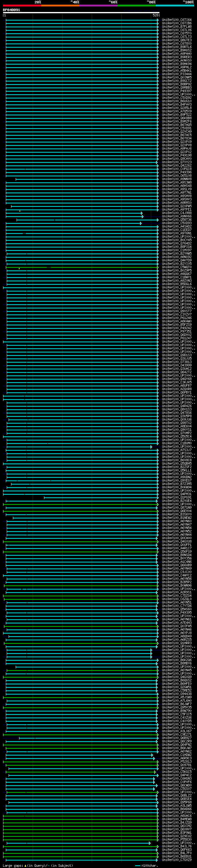Click hit label UniRef100_A8UAC6

(176, 816)
